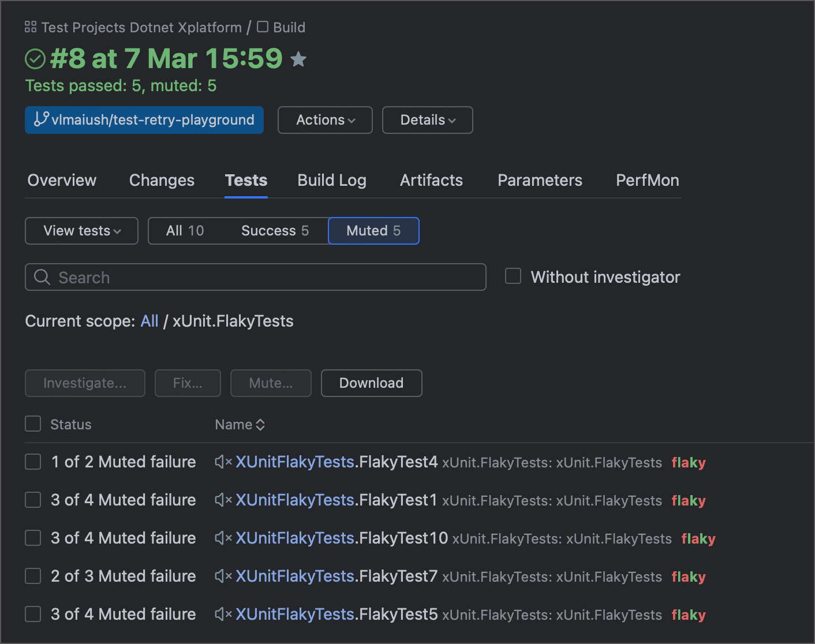Image resolution: width=815 pixels, height=644 pixels.
Task: Click the favorite star icon beside build #8
Action: (x=298, y=59)
